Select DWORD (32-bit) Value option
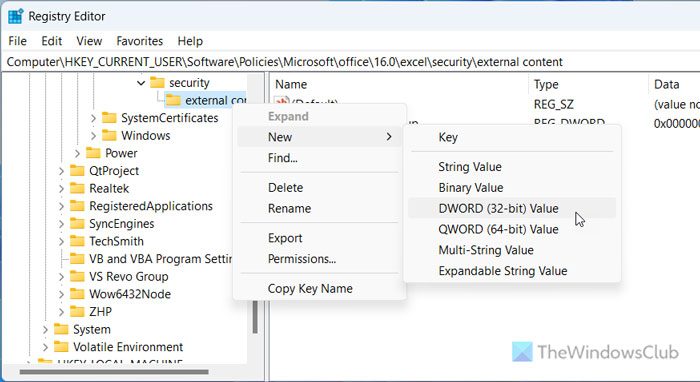This screenshot has height=382, width=700. (x=512, y=208)
